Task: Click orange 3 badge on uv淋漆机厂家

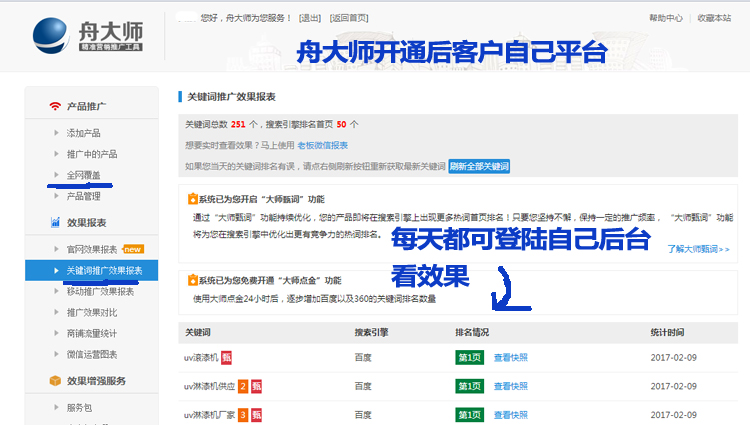Action: 243,415
